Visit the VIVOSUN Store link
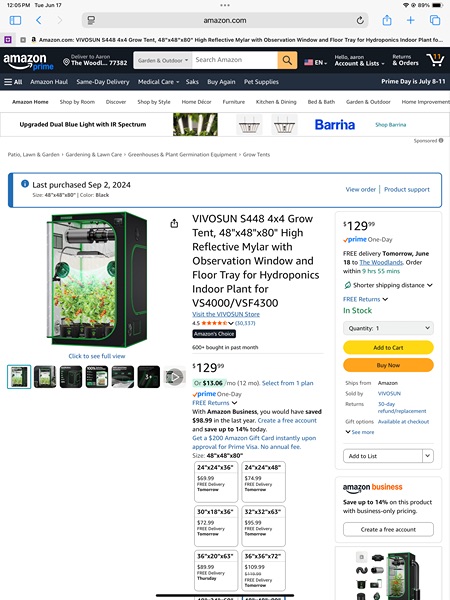Viewport: 450px width, 600px height. 226,314
